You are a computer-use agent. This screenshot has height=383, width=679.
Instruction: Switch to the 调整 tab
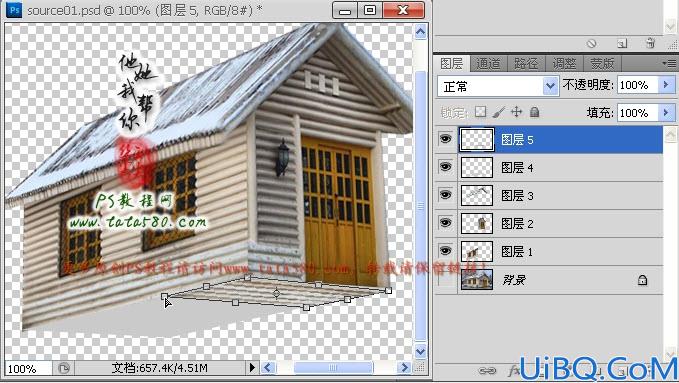pos(564,64)
